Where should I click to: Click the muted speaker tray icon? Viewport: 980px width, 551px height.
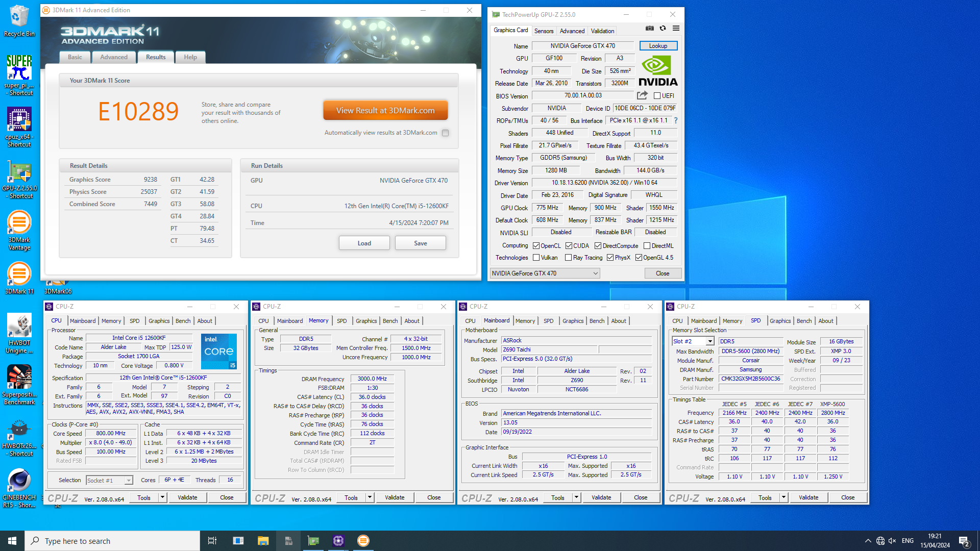(892, 541)
